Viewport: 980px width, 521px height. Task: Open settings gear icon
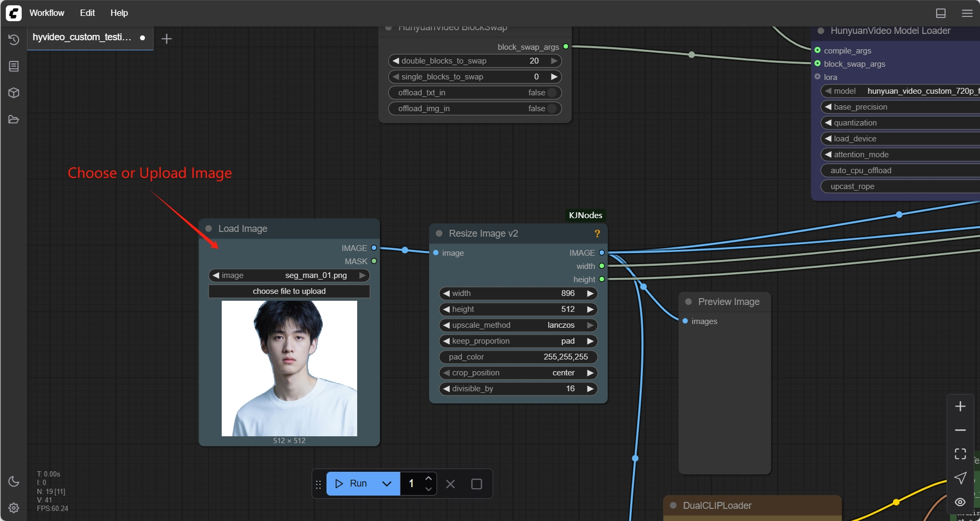14,508
